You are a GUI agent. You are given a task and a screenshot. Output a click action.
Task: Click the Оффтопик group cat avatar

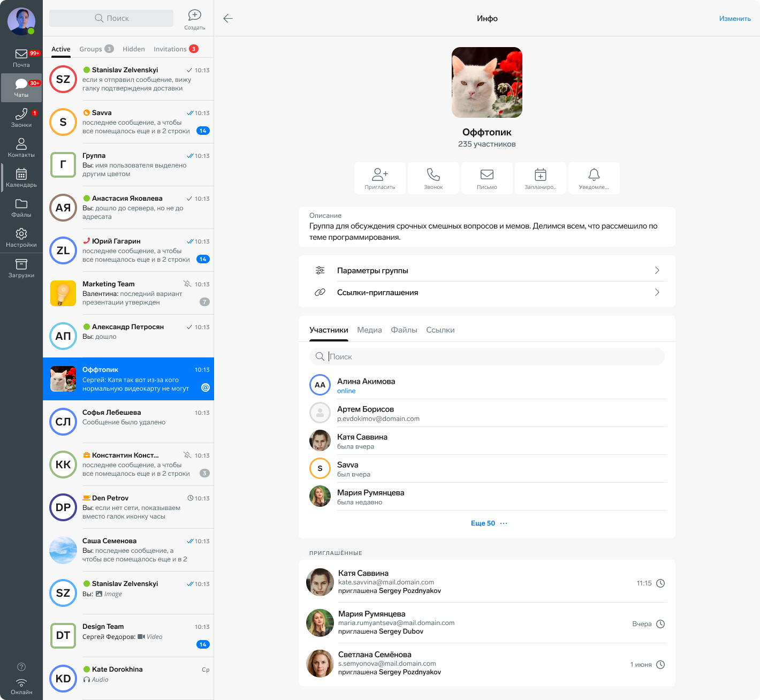[x=487, y=82]
